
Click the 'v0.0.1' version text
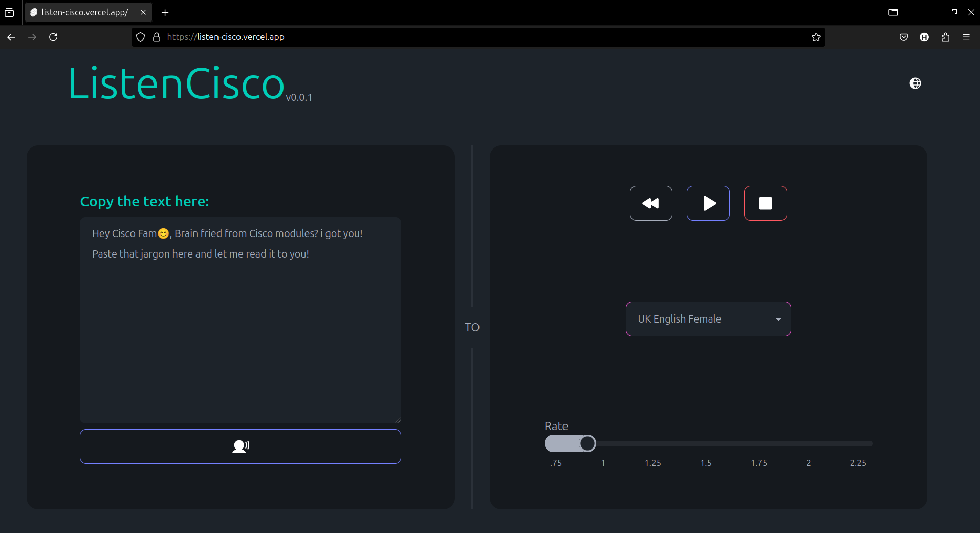pyautogui.click(x=299, y=97)
